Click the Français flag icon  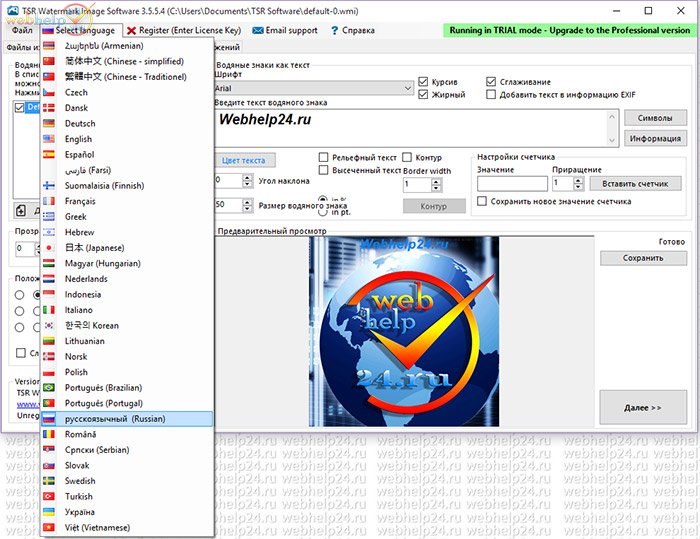click(x=49, y=201)
